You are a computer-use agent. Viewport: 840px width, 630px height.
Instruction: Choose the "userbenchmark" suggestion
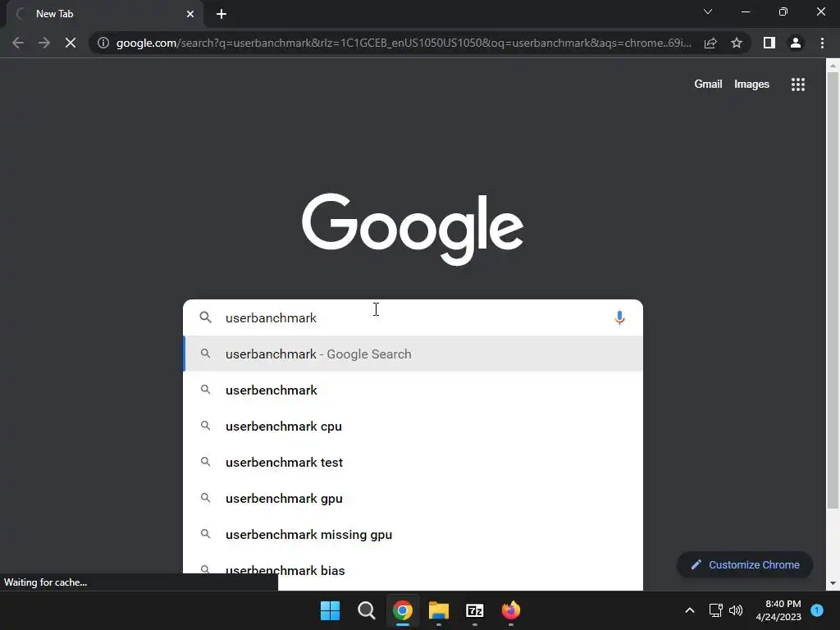[413, 390]
